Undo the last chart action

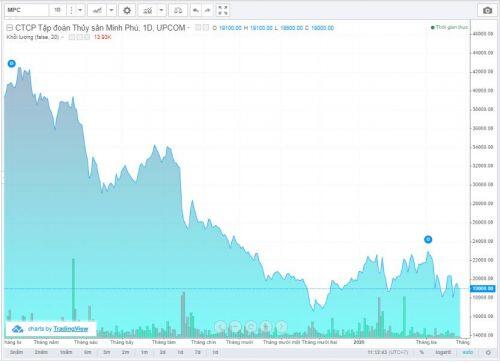(196, 10)
